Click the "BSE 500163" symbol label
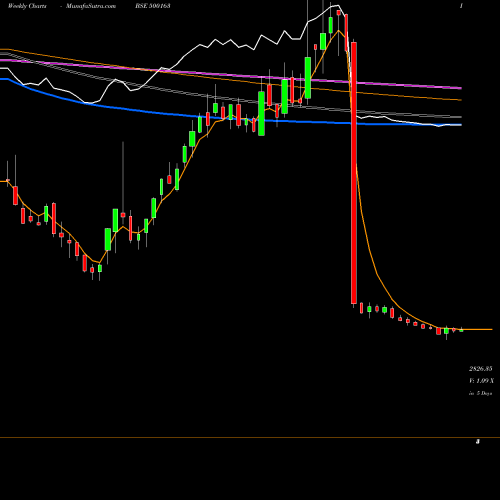 [x=153, y=6]
